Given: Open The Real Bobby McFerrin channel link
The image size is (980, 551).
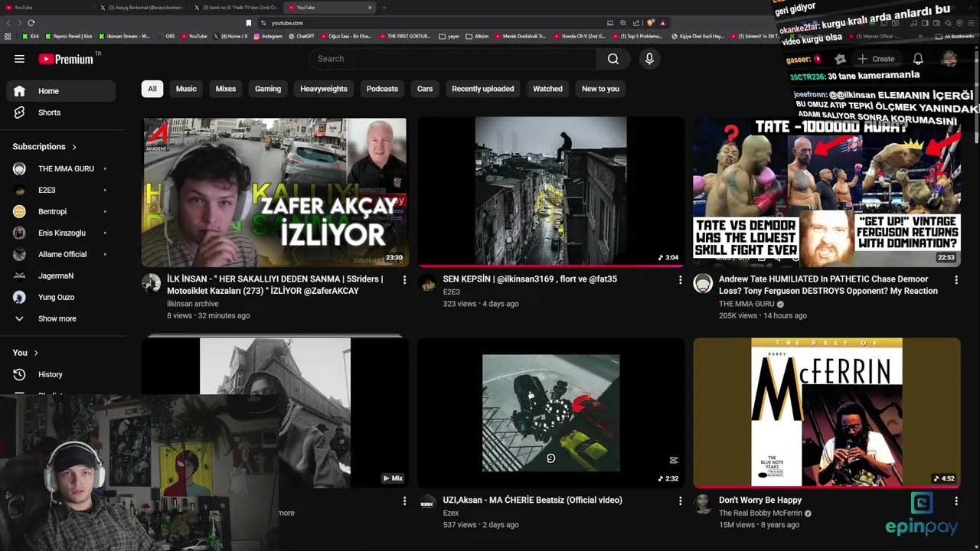Looking at the screenshot, I should pos(760,513).
